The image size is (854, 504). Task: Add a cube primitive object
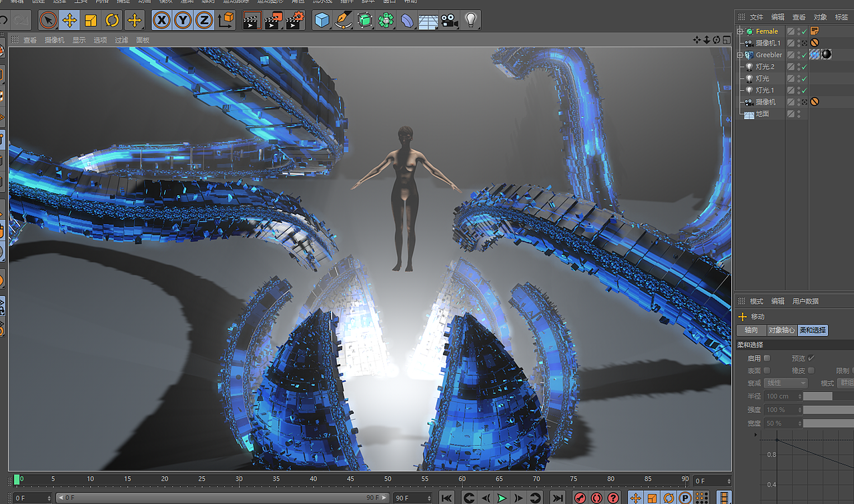[x=322, y=20]
